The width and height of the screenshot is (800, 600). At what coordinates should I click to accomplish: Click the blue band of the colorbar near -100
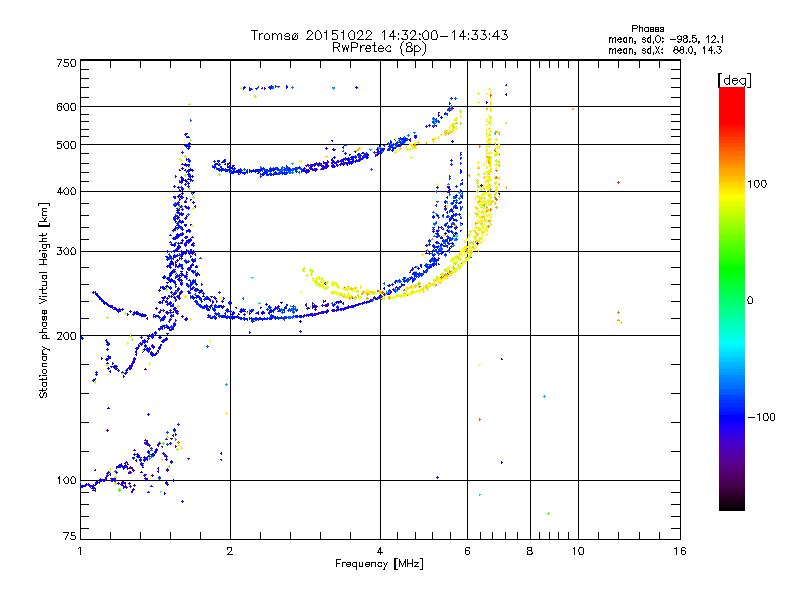coord(732,416)
